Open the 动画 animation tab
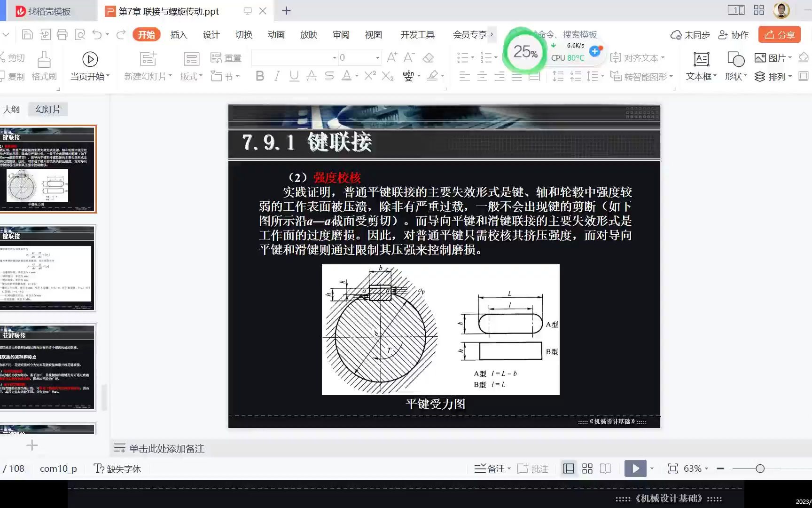This screenshot has width=812, height=508. 276,34
